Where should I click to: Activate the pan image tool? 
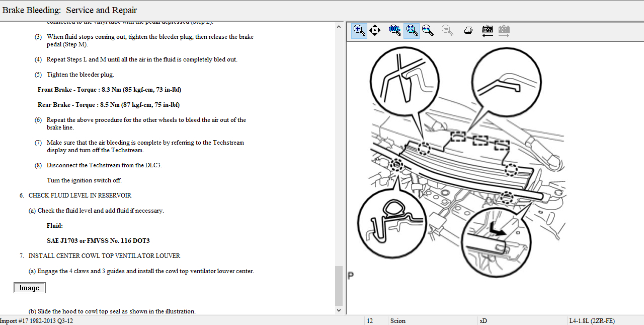(375, 30)
